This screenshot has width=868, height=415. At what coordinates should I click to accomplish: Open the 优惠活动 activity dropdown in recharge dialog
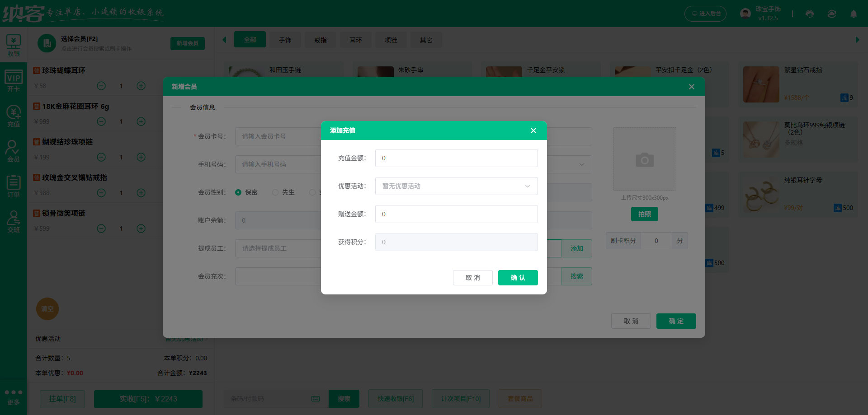click(x=456, y=186)
